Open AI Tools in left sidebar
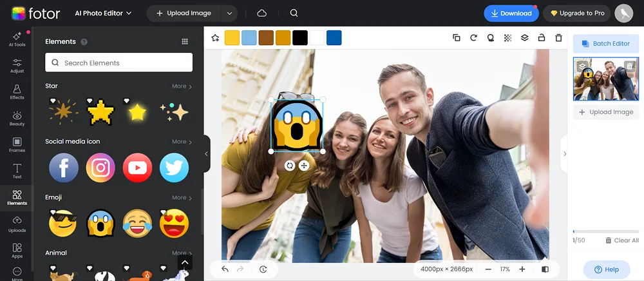 point(17,39)
